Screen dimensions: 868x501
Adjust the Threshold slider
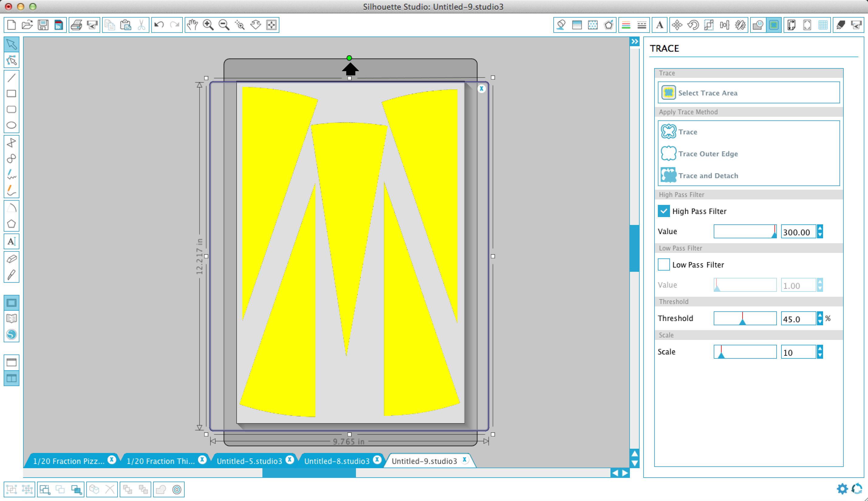[745, 318]
